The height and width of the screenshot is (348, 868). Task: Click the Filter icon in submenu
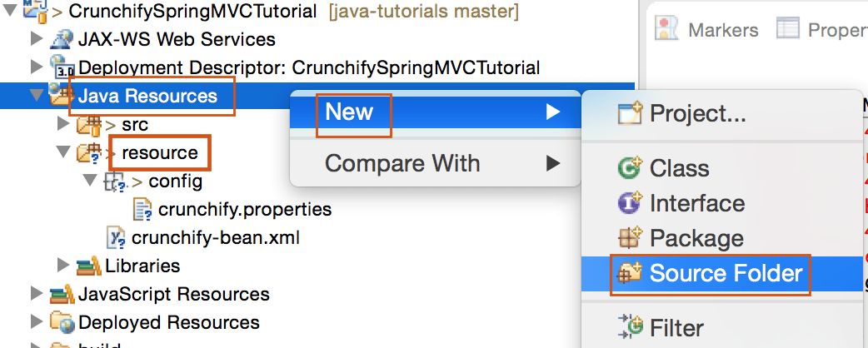click(630, 326)
